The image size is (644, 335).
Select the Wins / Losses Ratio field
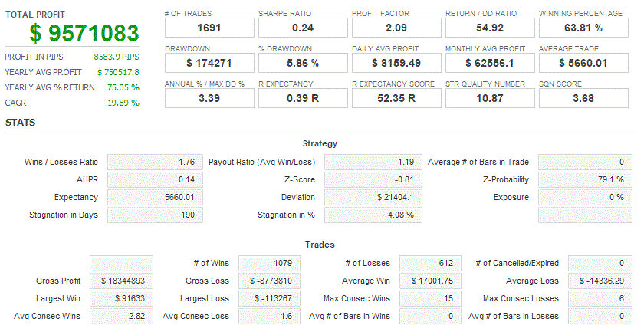pyautogui.click(x=155, y=162)
